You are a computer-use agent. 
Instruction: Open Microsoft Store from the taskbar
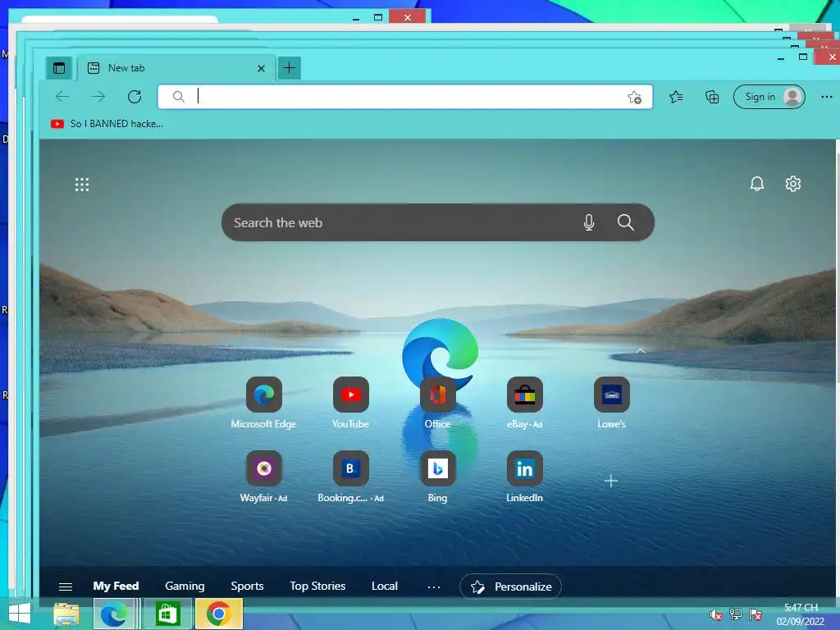click(167, 614)
